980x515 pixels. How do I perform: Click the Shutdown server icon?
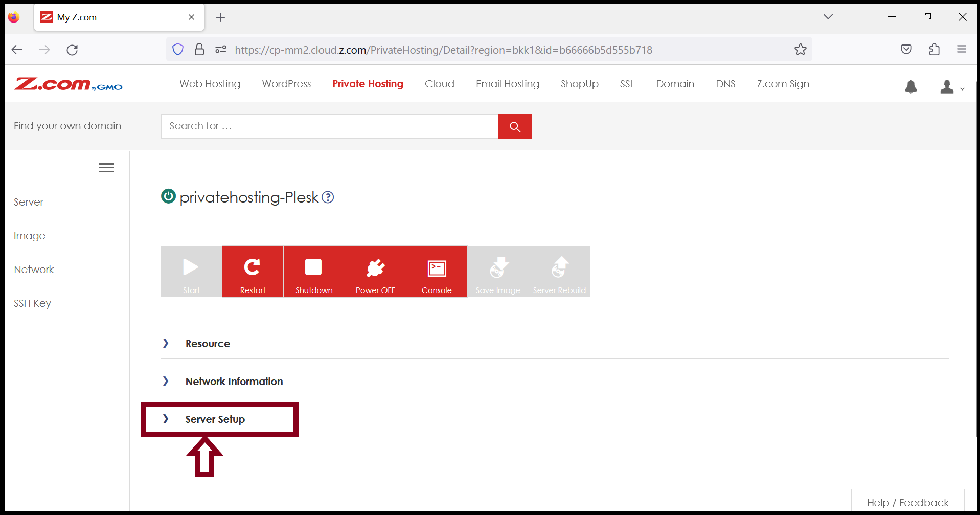pos(314,271)
